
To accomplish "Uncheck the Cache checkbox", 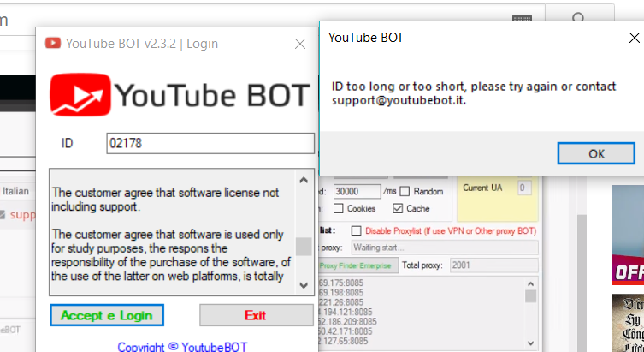I will point(398,208).
